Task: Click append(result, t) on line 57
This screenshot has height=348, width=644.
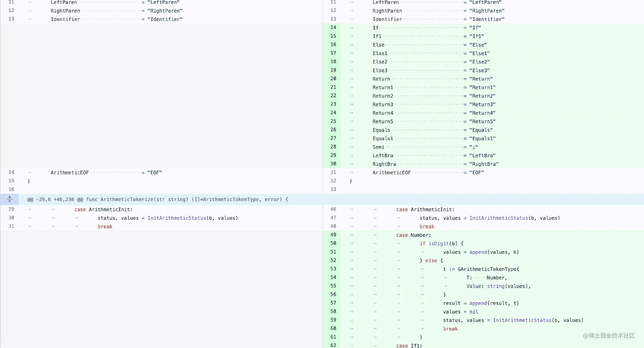Action: pos(494,303)
